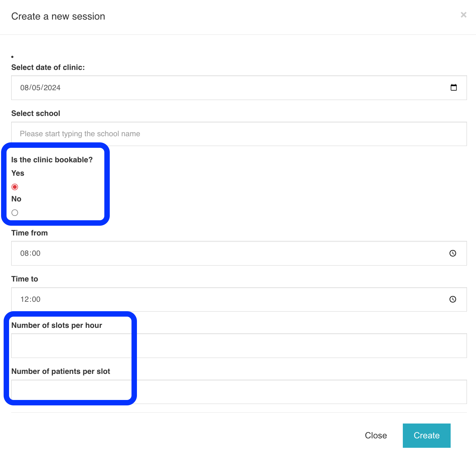Image resolution: width=476 pixels, height=463 pixels.
Task: Open the clock picker in Time from
Action: point(453,253)
